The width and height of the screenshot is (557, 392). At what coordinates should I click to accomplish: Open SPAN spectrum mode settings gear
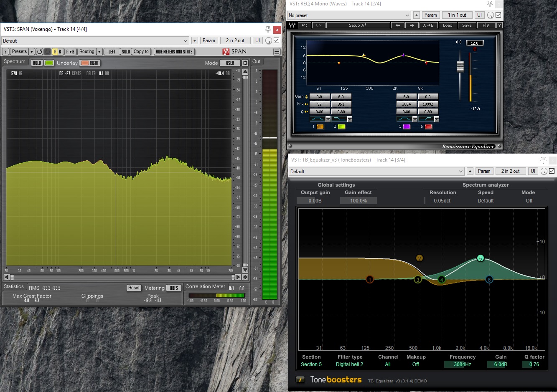point(245,63)
